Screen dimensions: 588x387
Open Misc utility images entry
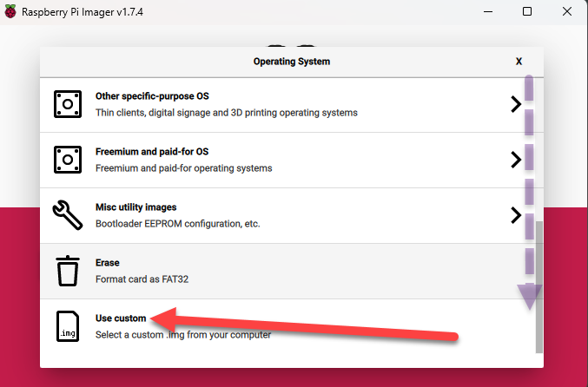pyautogui.click(x=288, y=215)
